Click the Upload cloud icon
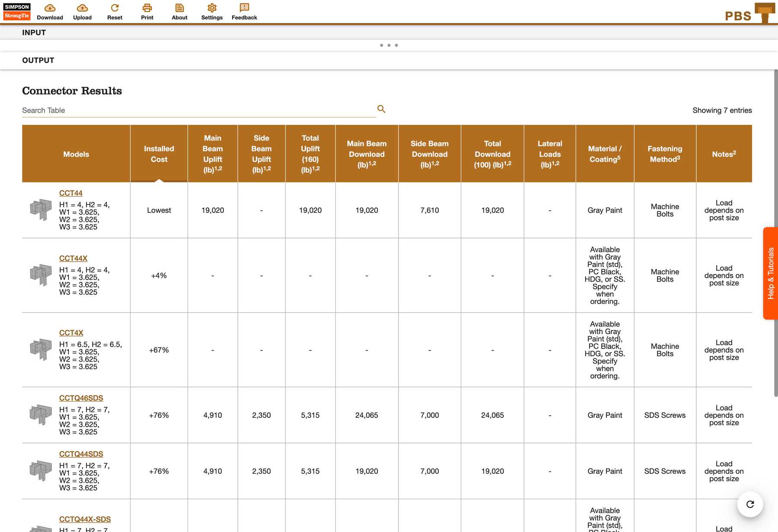 click(x=82, y=8)
